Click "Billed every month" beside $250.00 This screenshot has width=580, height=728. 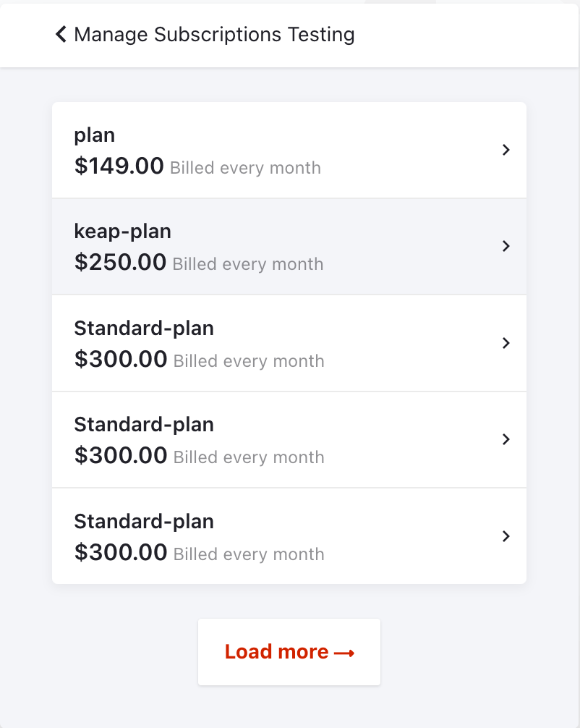[248, 264]
